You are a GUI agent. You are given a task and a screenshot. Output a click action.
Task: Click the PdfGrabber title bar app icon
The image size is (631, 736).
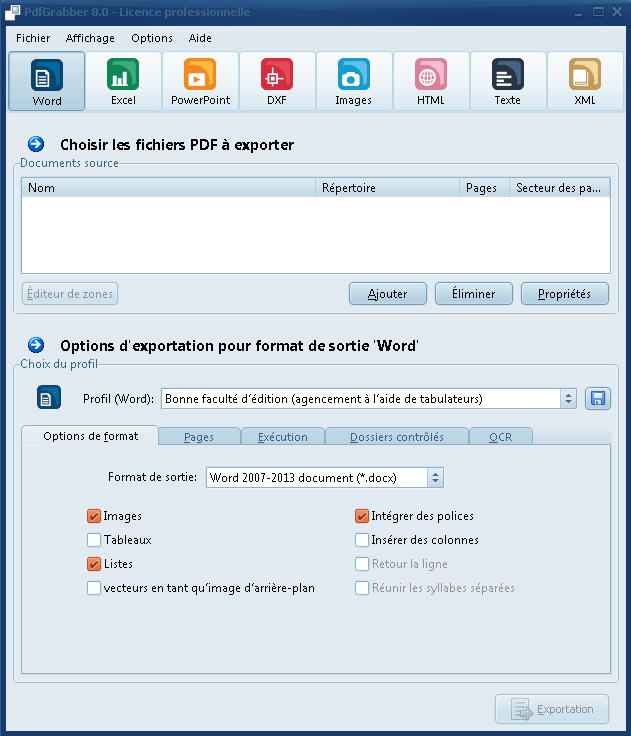tap(13, 12)
